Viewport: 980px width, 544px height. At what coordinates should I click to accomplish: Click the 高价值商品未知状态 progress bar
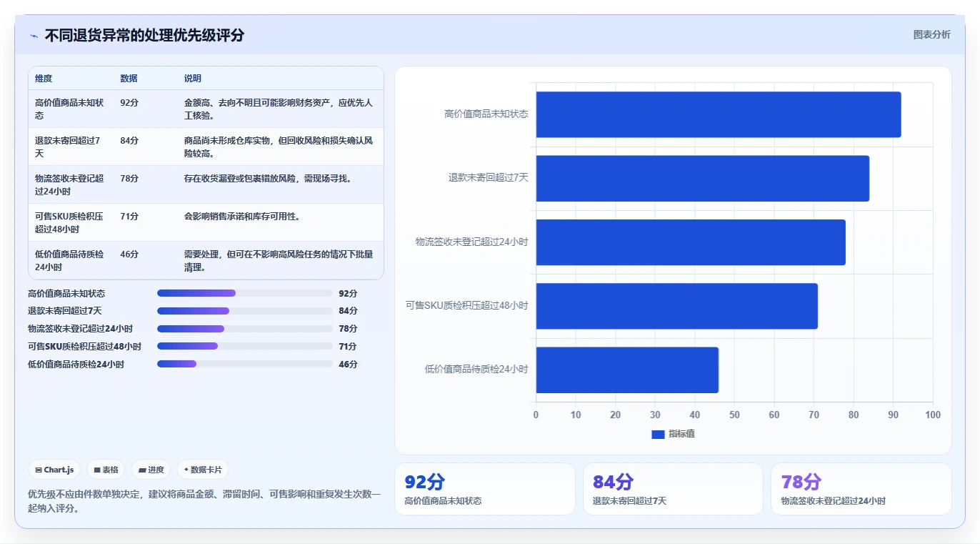[245, 293]
